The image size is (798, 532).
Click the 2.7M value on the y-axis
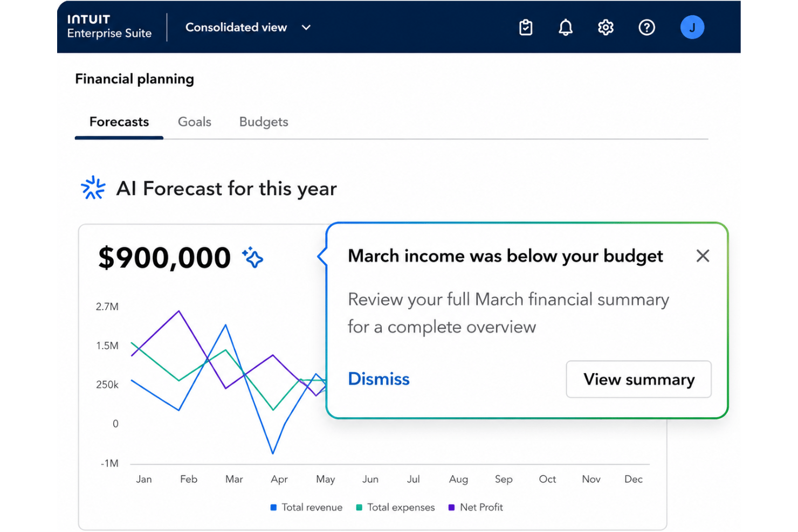[107, 307]
